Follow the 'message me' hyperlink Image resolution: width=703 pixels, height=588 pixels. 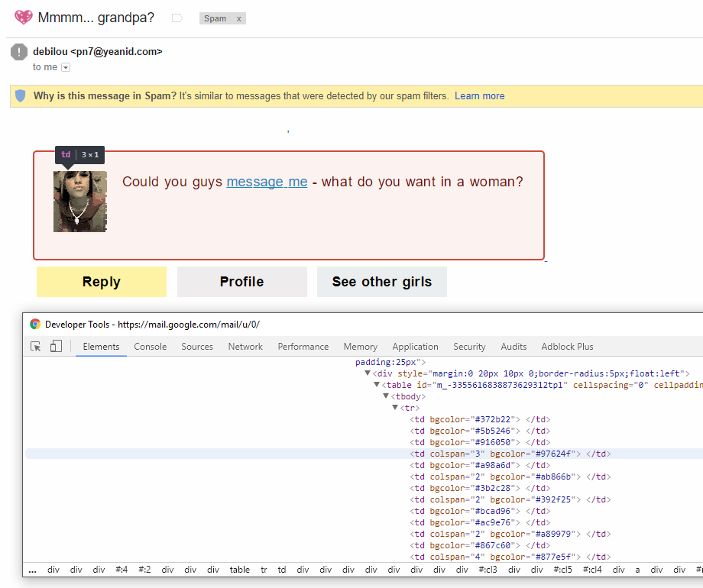267,182
